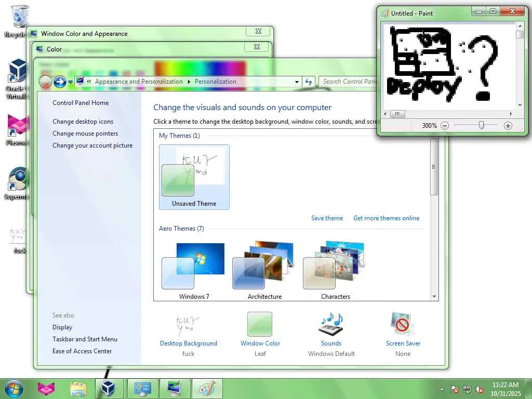Click theme list scroll down arrow

point(434,297)
